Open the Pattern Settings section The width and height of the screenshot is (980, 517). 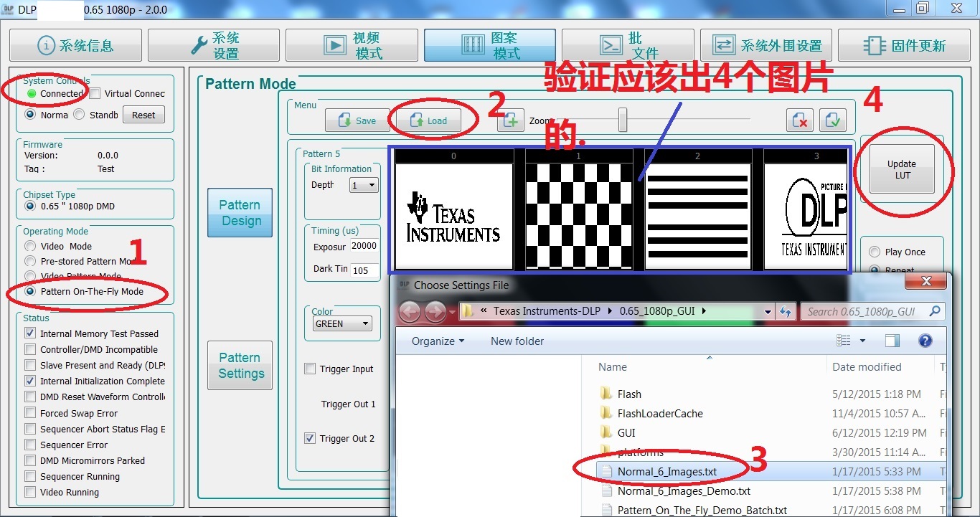point(240,365)
